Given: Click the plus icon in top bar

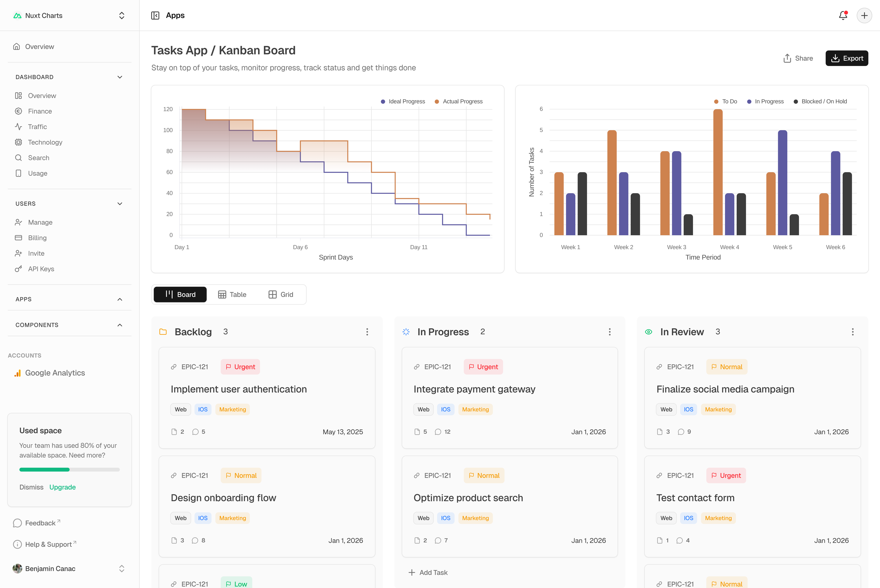Looking at the screenshot, I should click(x=864, y=15).
